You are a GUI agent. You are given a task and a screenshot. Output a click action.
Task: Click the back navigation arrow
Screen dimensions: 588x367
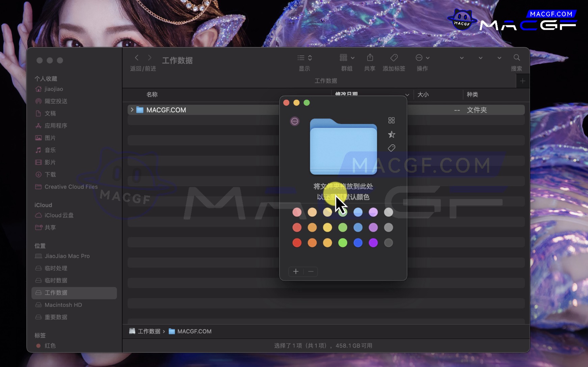coord(137,58)
